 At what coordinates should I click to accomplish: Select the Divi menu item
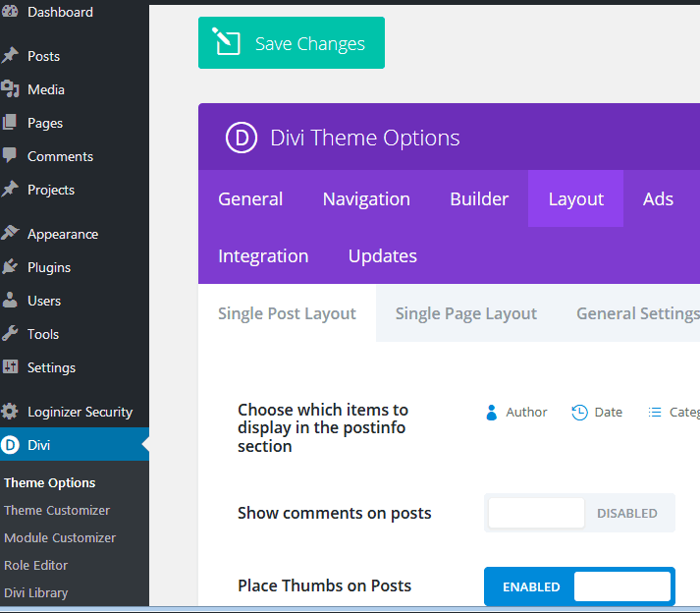tap(75, 445)
